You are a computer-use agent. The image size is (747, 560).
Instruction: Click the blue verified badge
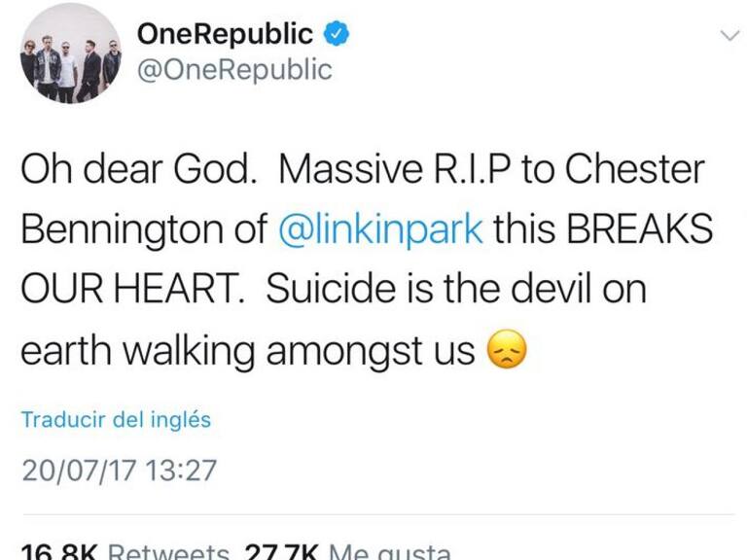[x=336, y=35]
